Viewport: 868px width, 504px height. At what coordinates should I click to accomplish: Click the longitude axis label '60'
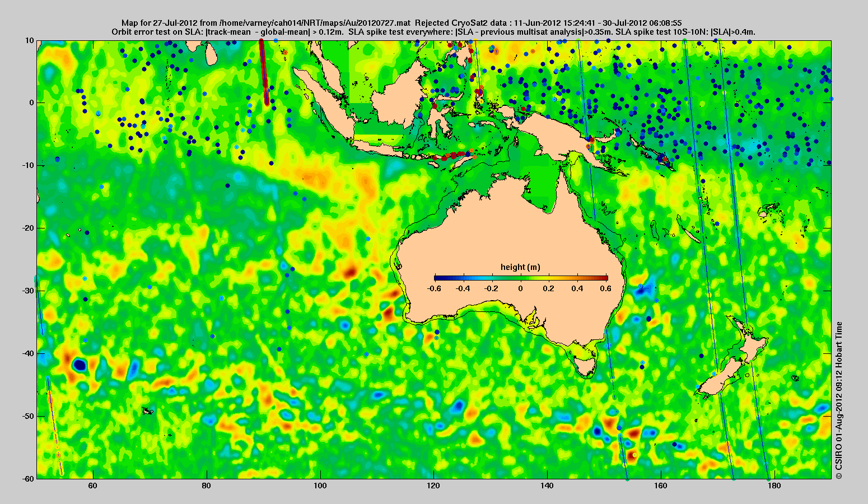(x=93, y=486)
